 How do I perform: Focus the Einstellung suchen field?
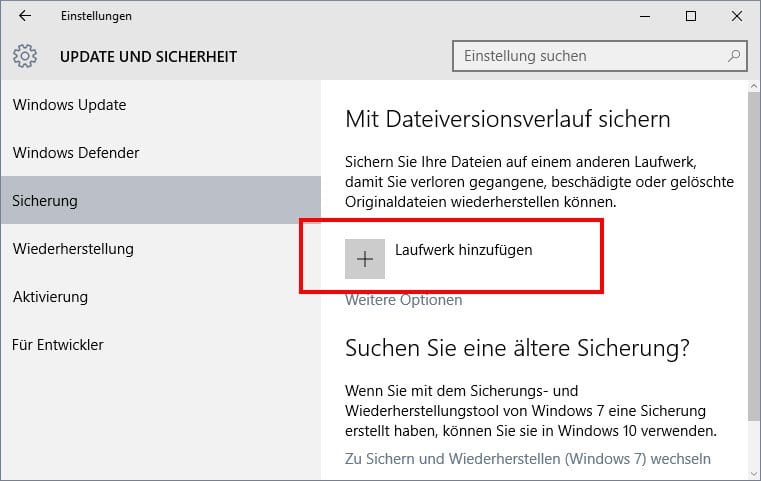click(x=599, y=56)
